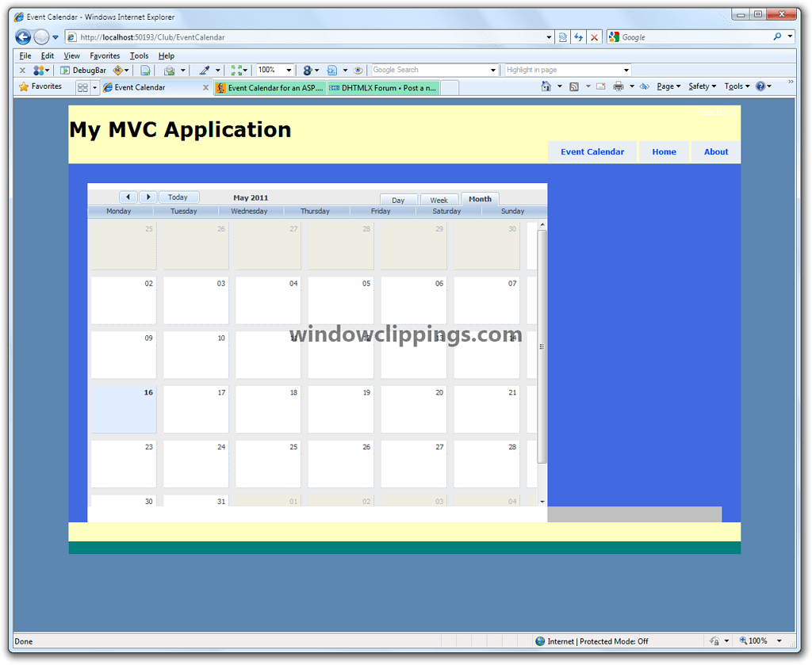Click the Add a Favorite star icon
Viewport: 812px width, 665px height.
pyautogui.click(x=22, y=86)
